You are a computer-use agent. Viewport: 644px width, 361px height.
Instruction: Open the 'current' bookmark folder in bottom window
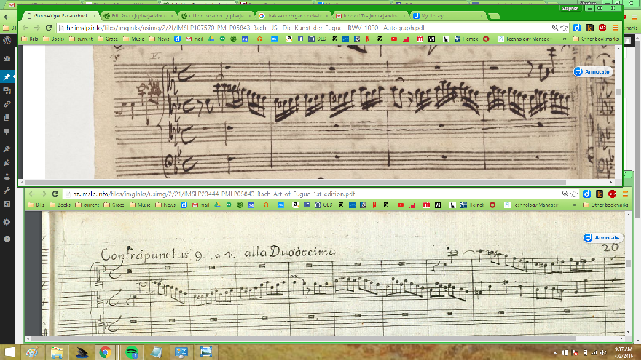[x=87, y=205]
